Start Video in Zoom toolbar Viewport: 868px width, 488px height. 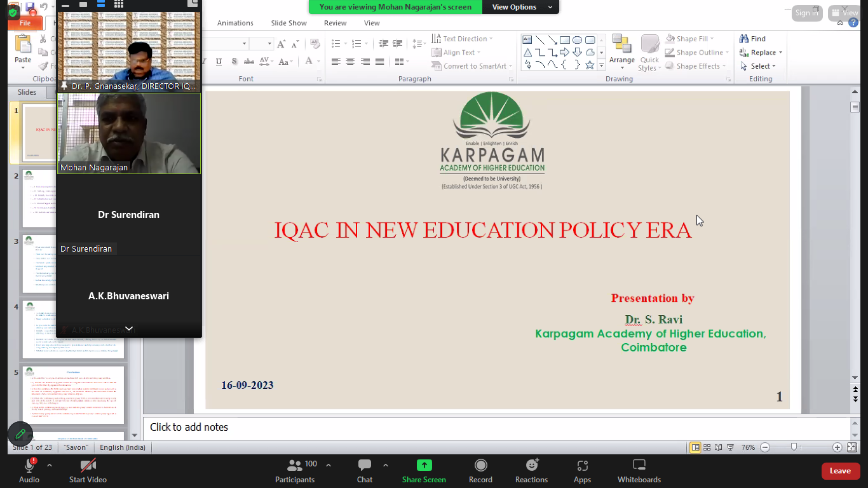[88, 470]
